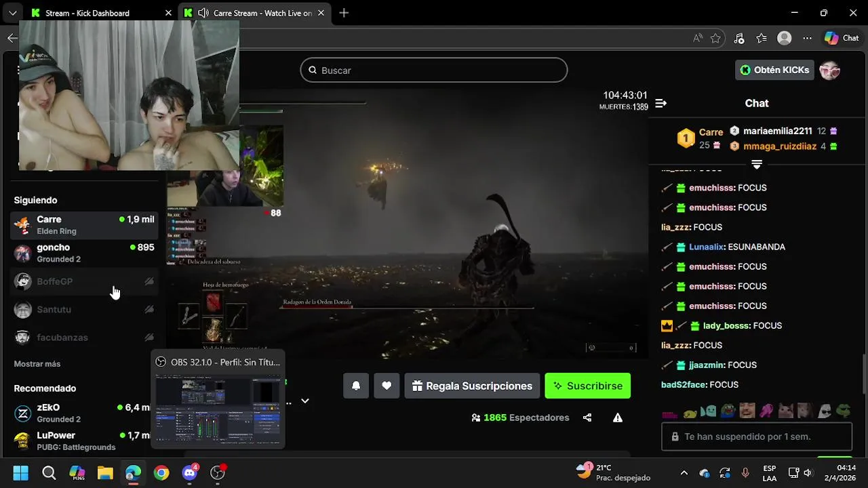Open Kick user avatar menu
This screenshot has height=488, width=868.
pyautogui.click(x=830, y=70)
